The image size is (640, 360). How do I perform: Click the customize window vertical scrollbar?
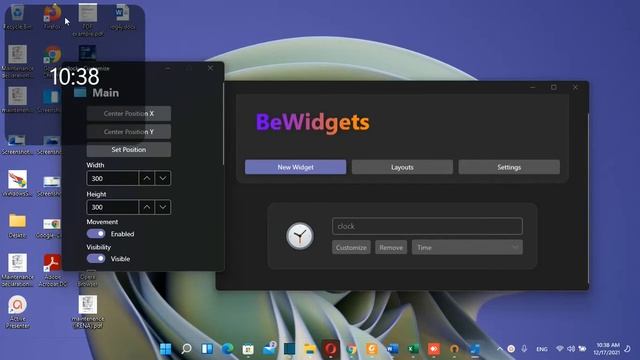pos(223,124)
